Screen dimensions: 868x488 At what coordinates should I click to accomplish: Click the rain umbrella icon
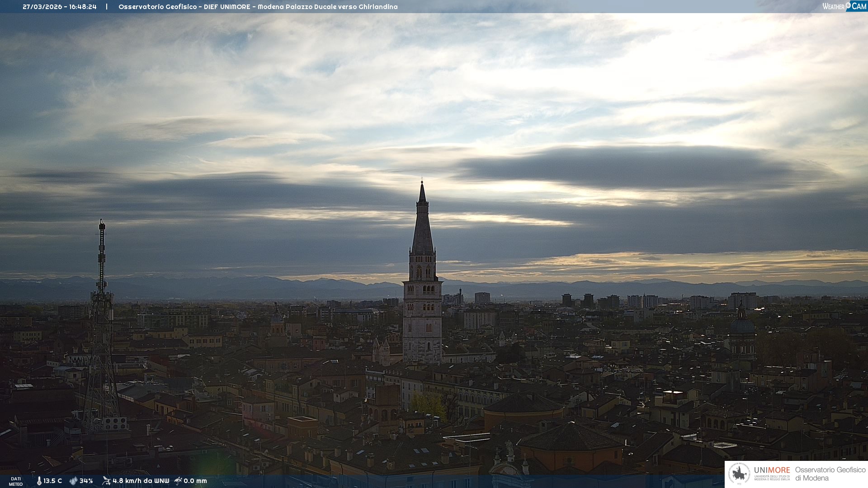(x=178, y=481)
